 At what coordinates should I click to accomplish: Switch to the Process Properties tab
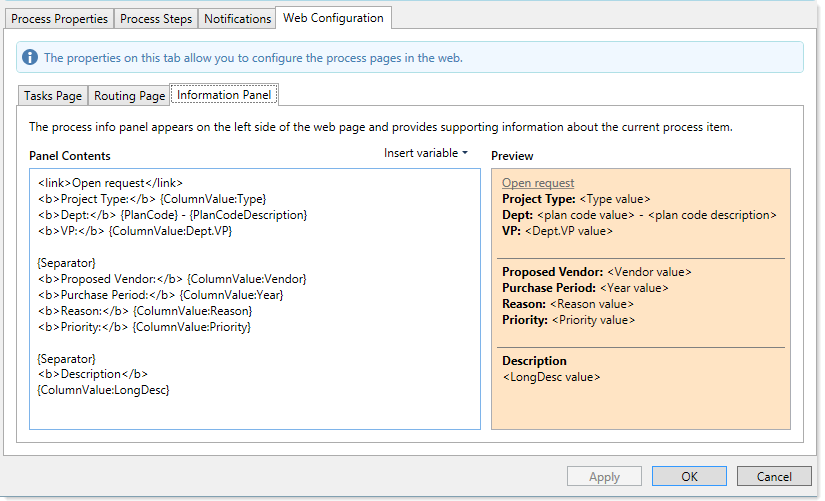[x=58, y=19]
